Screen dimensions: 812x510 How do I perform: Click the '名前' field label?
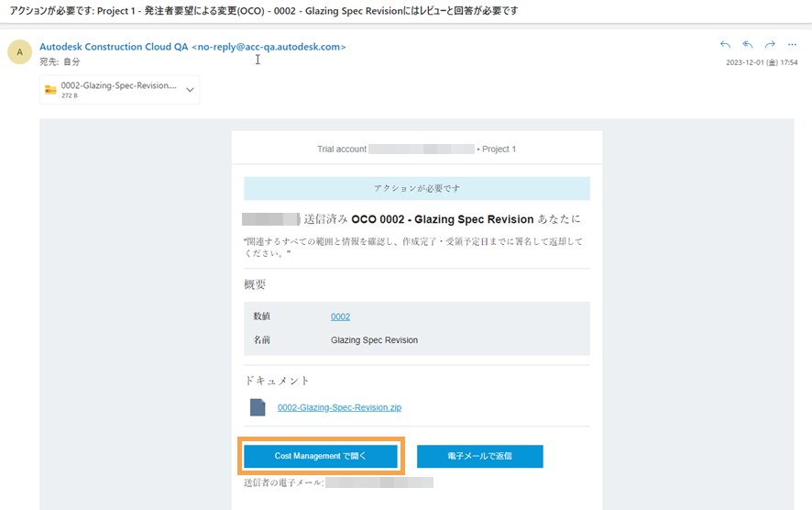pos(261,340)
